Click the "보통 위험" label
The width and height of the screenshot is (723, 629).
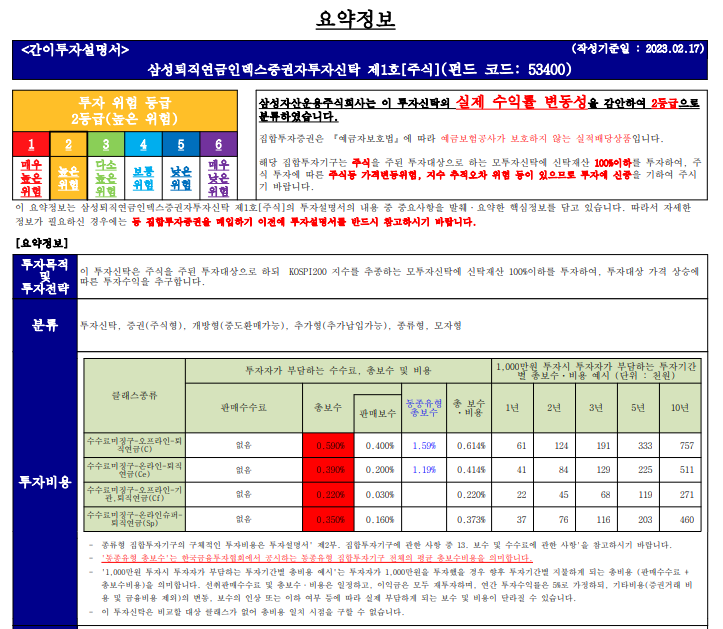pyautogui.click(x=143, y=178)
